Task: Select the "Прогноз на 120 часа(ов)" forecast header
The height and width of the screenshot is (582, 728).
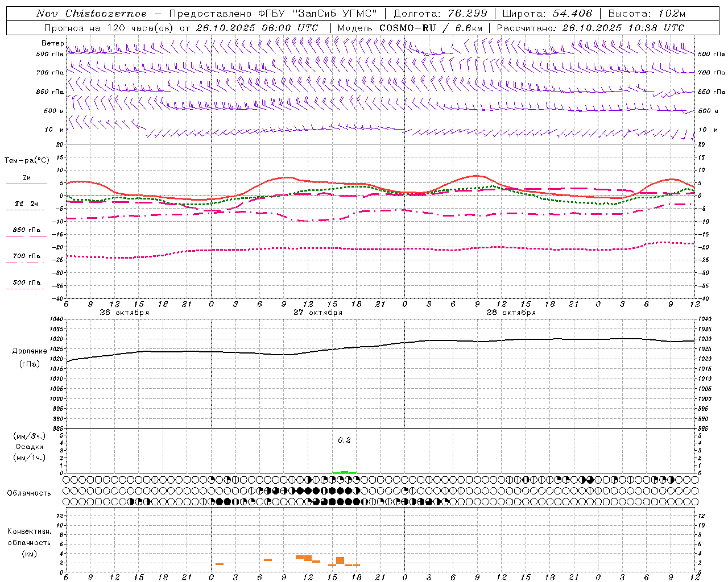Action: 109,28
